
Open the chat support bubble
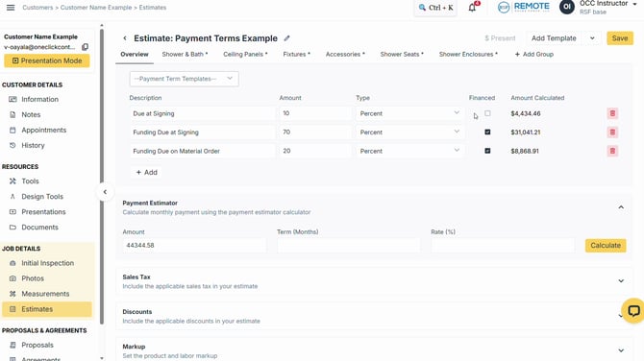pos(633,310)
